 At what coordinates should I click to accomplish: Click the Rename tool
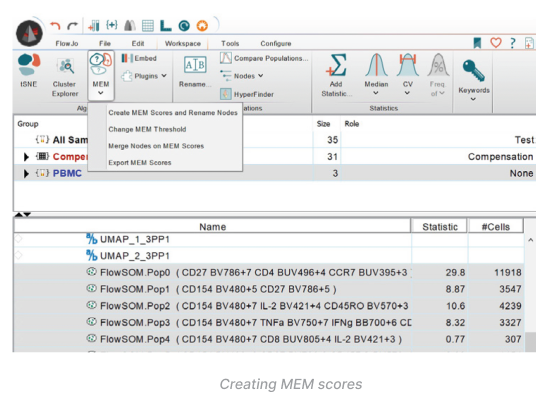[195, 72]
